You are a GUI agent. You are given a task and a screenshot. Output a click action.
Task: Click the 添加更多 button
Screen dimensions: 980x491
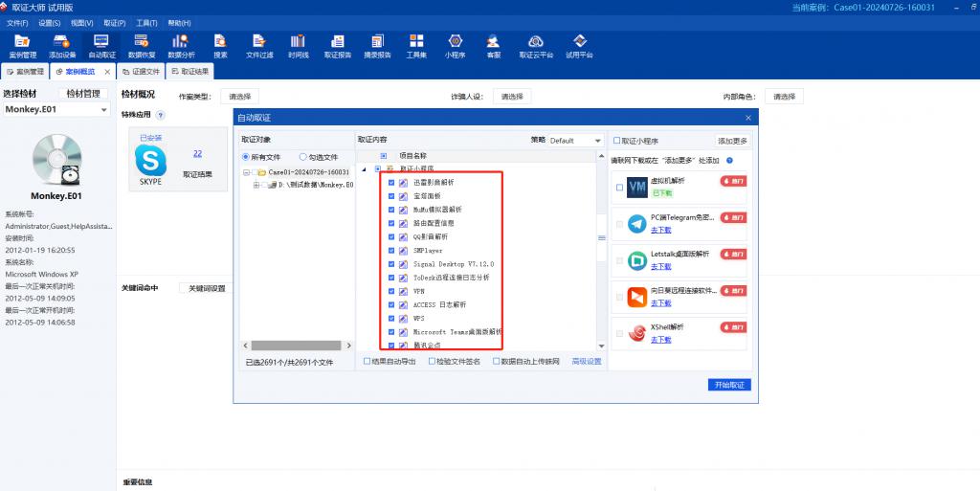click(x=732, y=140)
